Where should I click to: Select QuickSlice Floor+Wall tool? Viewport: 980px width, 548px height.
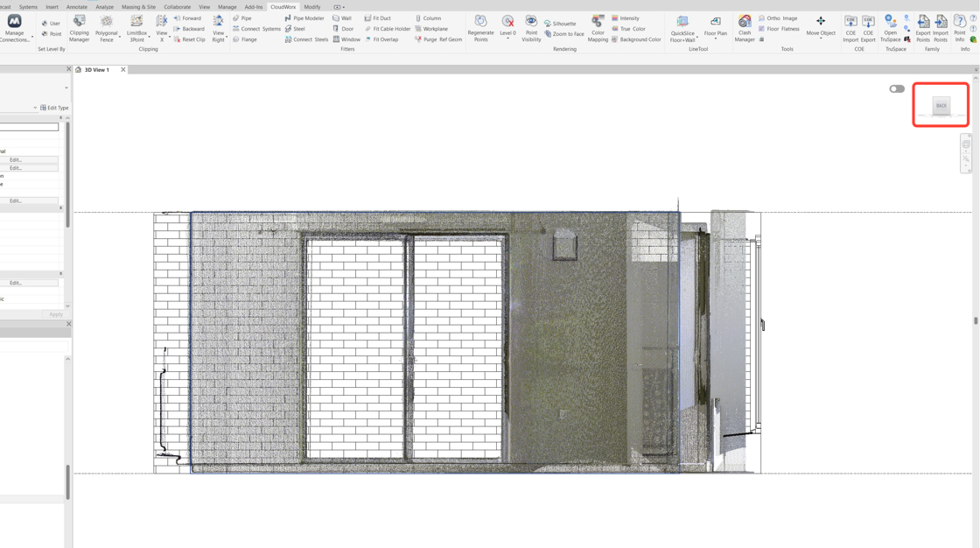point(682,29)
